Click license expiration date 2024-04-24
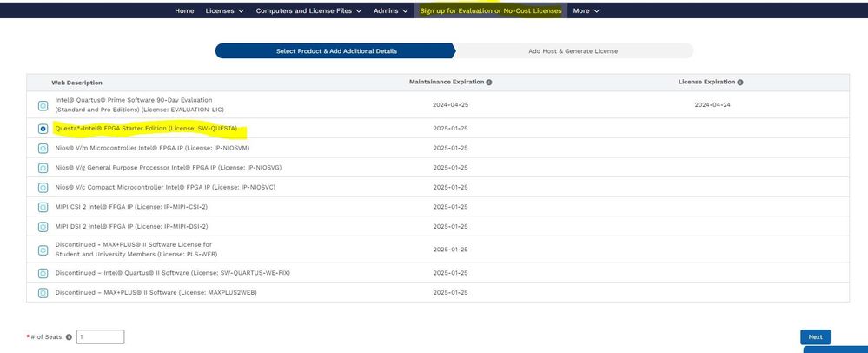This screenshot has width=868, height=353. tap(712, 105)
